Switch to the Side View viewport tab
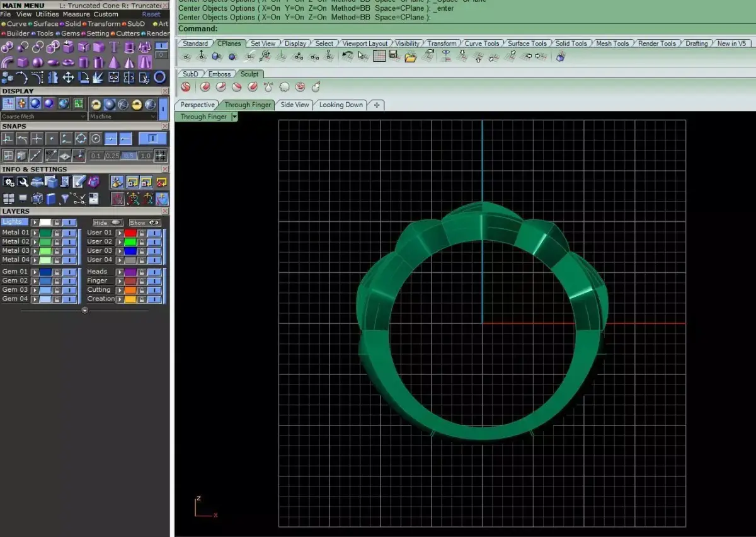This screenshot has height=537, width=756. (295, 105)
